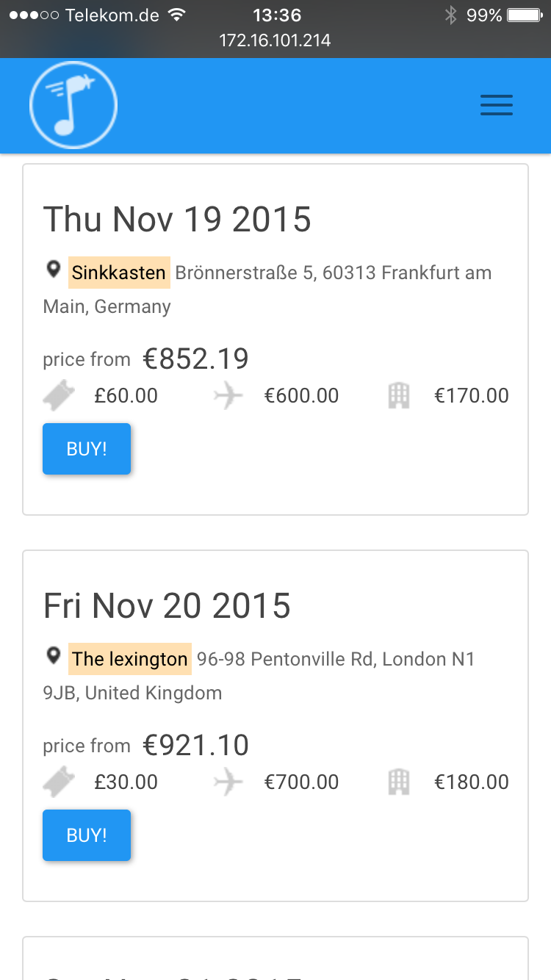Click ticket icon beside £30.00
Image resolution: width=551 pixels, height=980 pixels.
click(60, 782)
